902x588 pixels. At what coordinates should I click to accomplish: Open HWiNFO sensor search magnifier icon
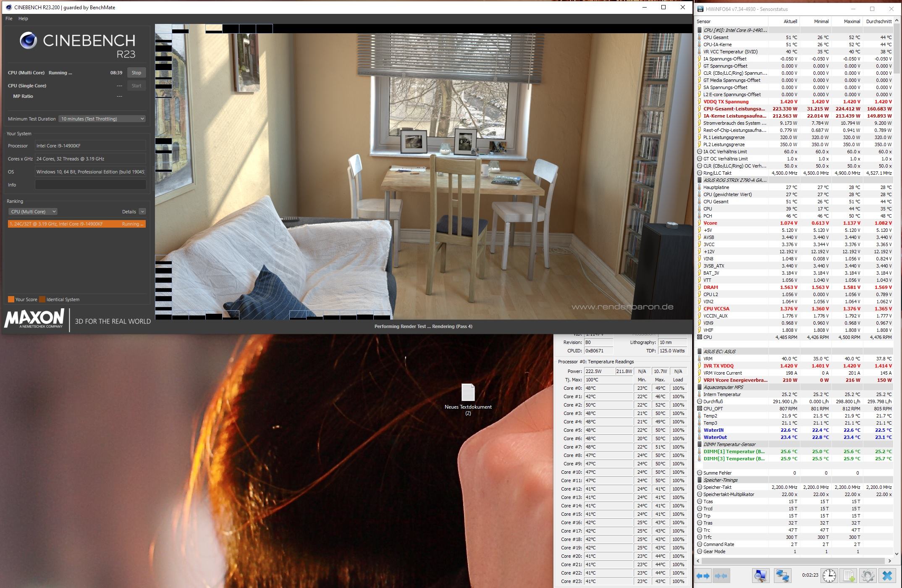[760, 575]
